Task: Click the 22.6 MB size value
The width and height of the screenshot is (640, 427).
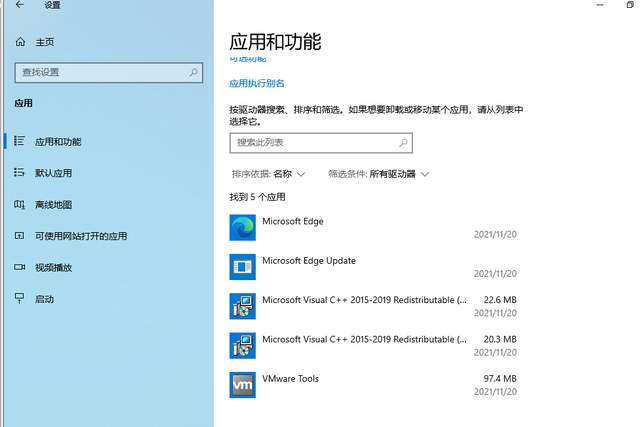Action: click(x=500, y=300)
